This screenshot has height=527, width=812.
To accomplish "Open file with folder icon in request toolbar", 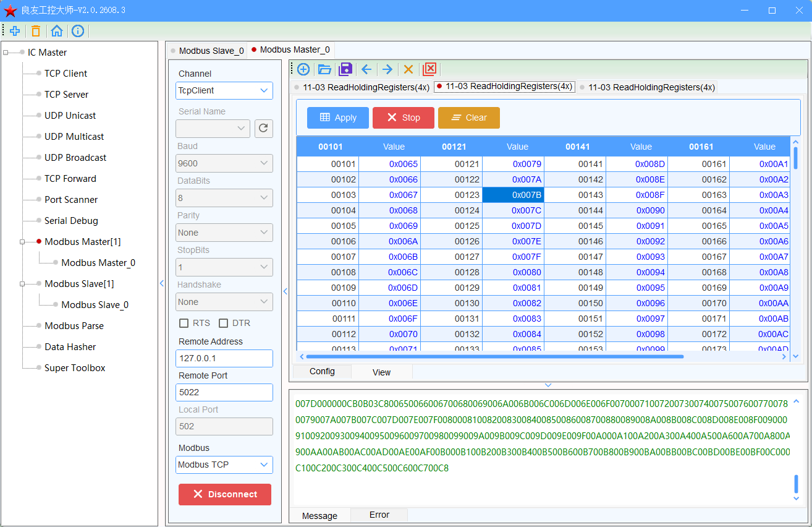I will [325, 69].
